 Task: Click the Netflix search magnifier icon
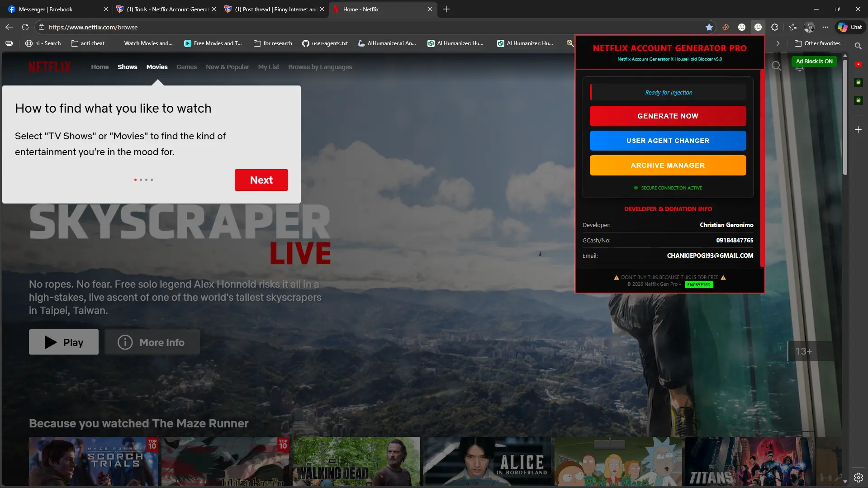[x=776, y=66]
